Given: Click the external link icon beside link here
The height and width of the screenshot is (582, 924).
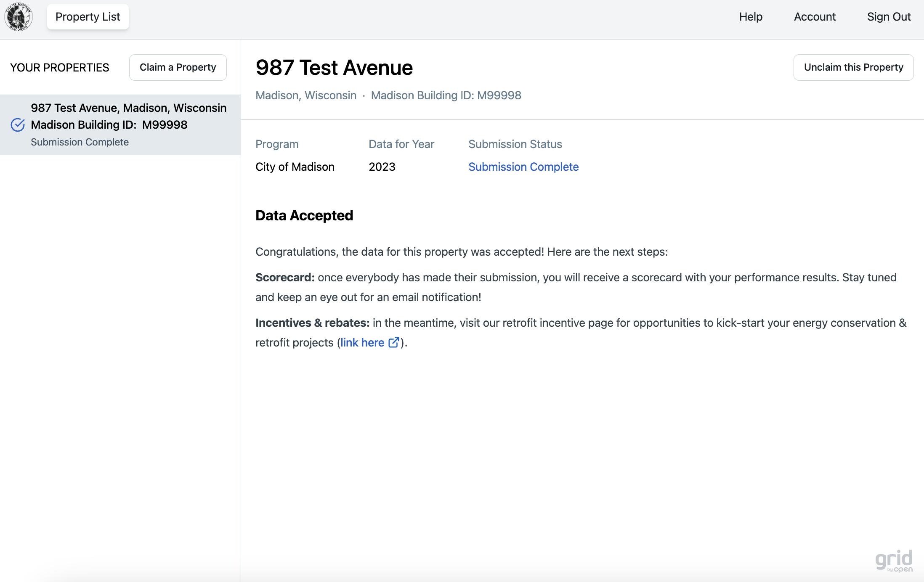Looking at the screenshot, I should pyautogui.click(x=393, y=343).
